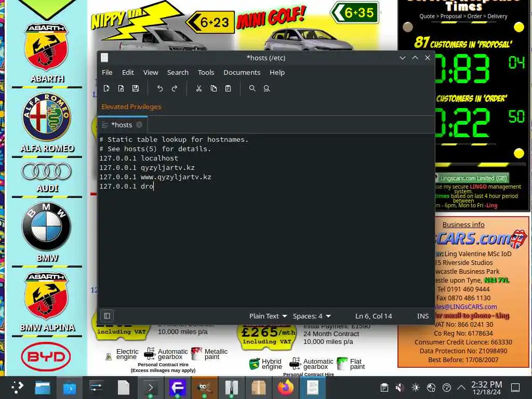Open the Search menu

point(178,73)
